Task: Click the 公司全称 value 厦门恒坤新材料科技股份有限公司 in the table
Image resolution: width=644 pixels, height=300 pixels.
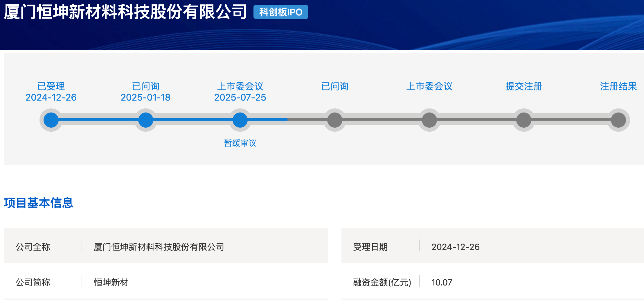Action: (x=159, y=247)
